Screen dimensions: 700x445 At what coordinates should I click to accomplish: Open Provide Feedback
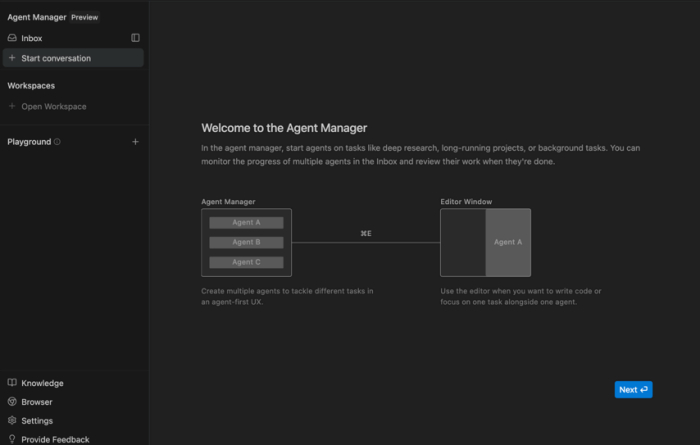55,440
